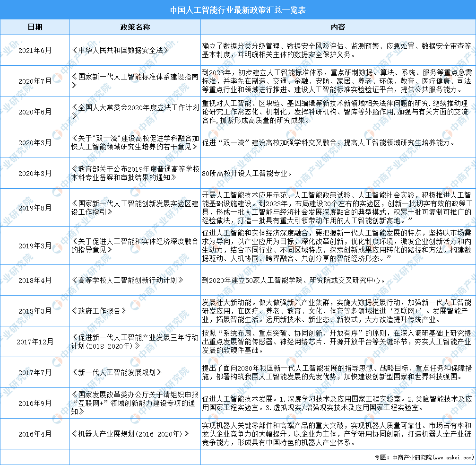Image resolution: width=476 pixels, height=465 pixels.
Task: Select the date cell "2021年6月"
Action: tap(35, 51)
